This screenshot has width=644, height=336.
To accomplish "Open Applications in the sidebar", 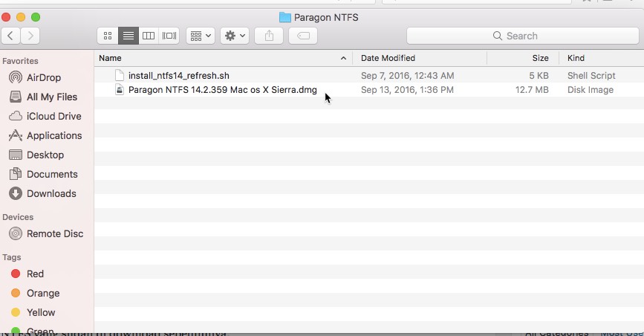I will pyautogui.click(x=54, y=136).
